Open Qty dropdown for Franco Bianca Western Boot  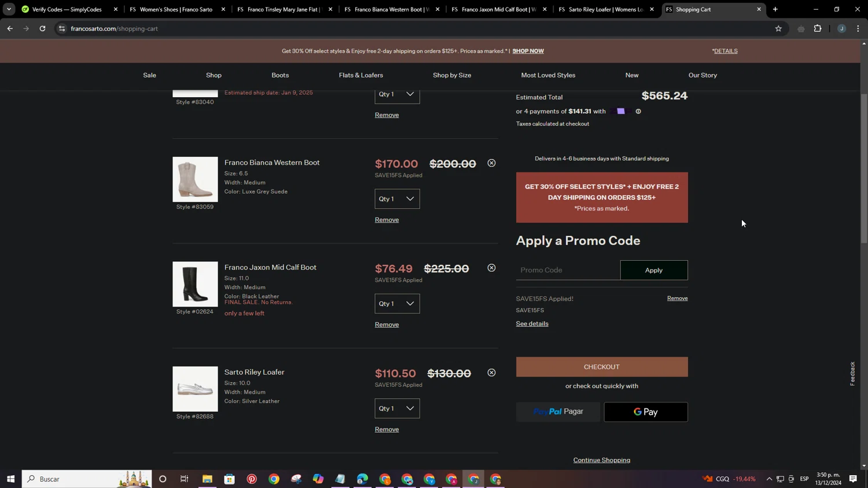397,199
